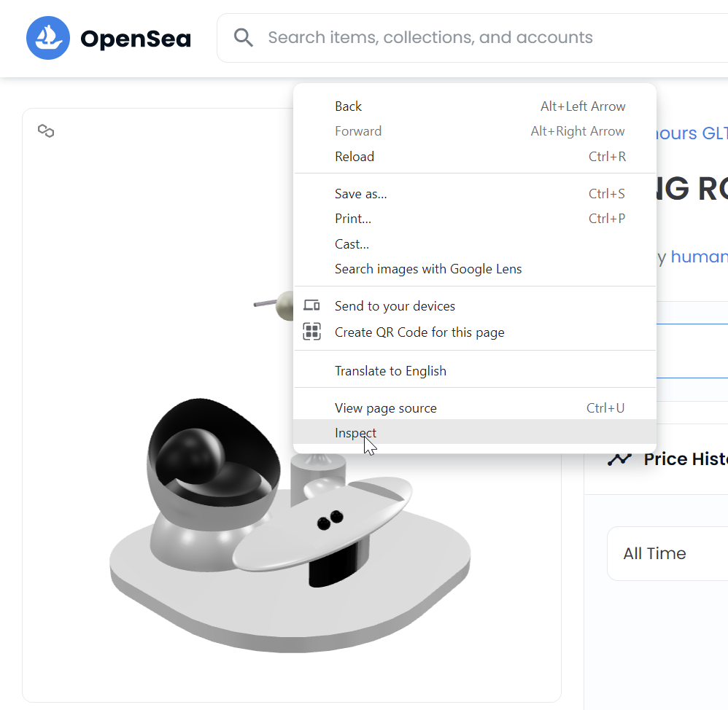Click the OpenSea wordmark text
Screen dimensions: 728x710
tap(136, 39)
